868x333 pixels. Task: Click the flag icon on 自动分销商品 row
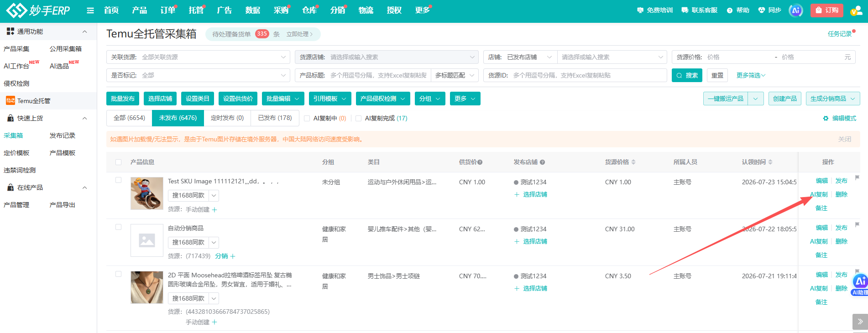(857, 224)
